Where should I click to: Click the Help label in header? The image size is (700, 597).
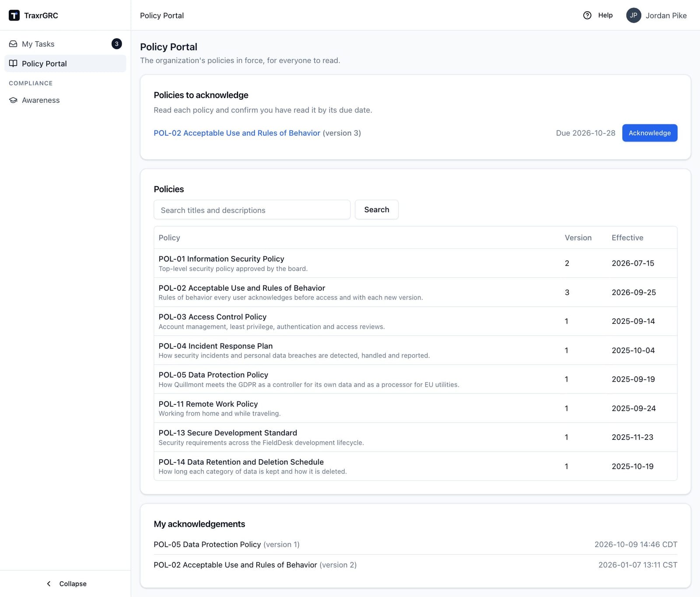pyautogui.click(x=605, y=15)
